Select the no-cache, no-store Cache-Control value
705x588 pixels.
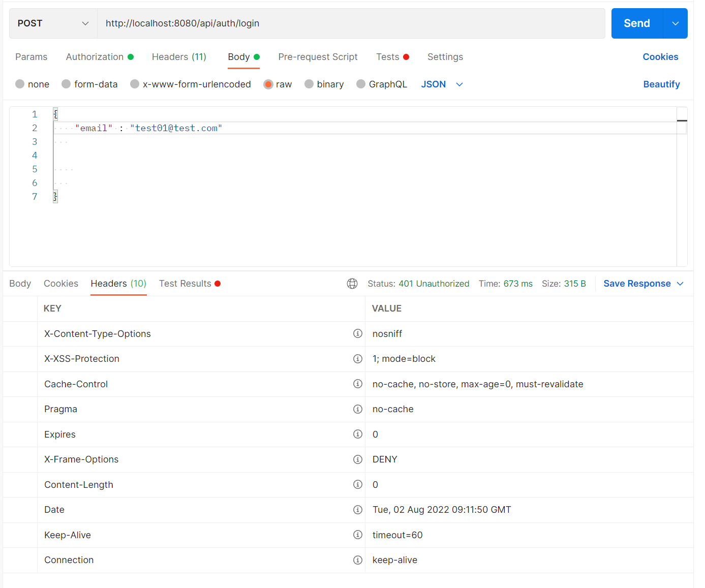point(478,384)
